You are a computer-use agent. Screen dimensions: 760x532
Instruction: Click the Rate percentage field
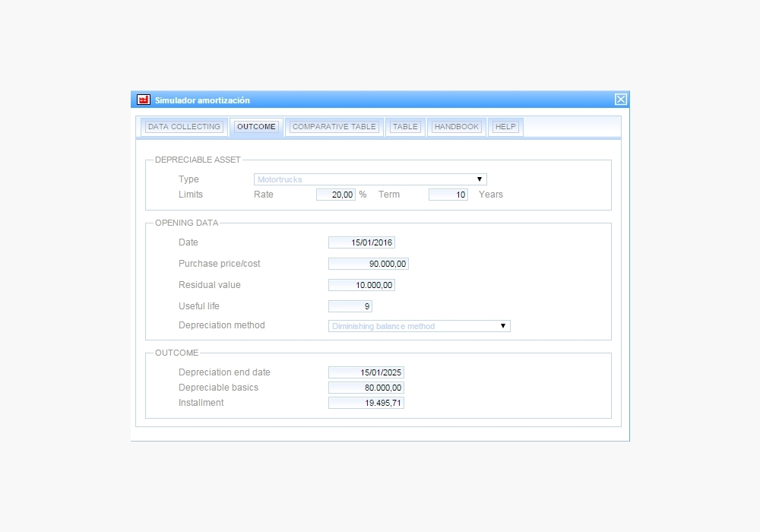[x=336, y=195]
